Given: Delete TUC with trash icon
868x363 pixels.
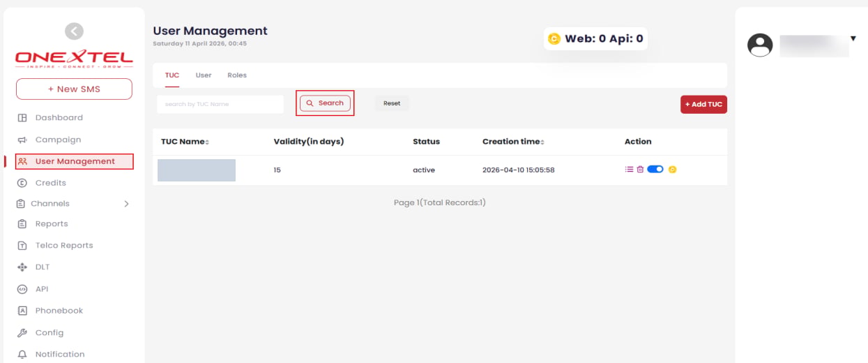Looking at the screenshot, I should coord(640,170).
